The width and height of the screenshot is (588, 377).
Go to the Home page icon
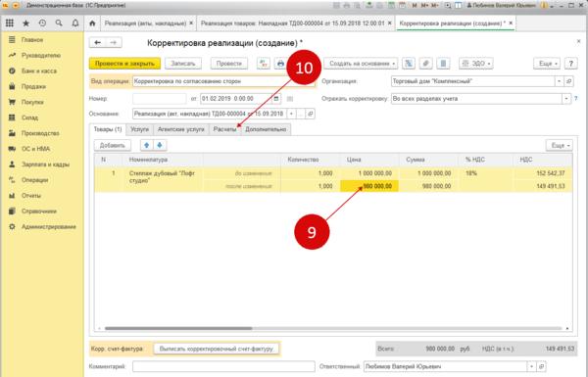pos(92,24)
